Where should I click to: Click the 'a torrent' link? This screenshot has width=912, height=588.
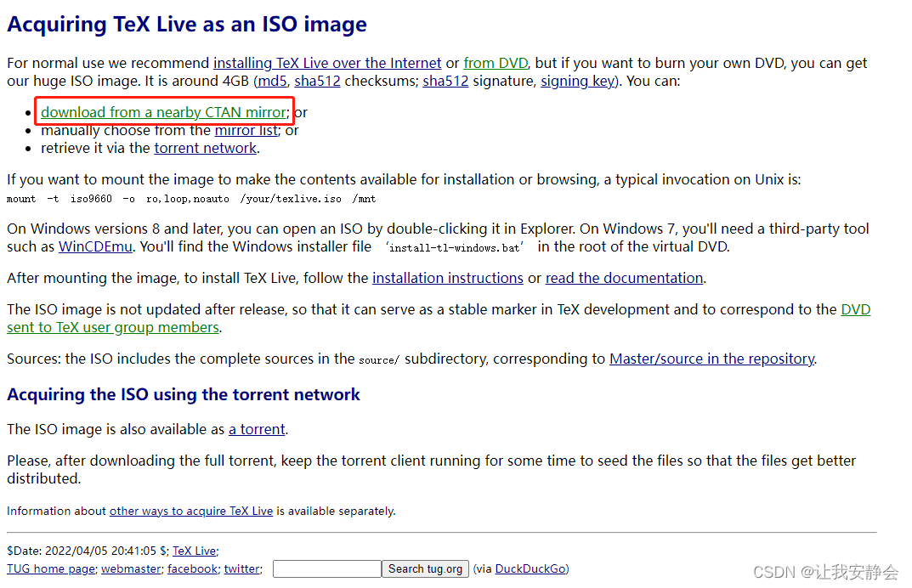[x=257, y=429]
